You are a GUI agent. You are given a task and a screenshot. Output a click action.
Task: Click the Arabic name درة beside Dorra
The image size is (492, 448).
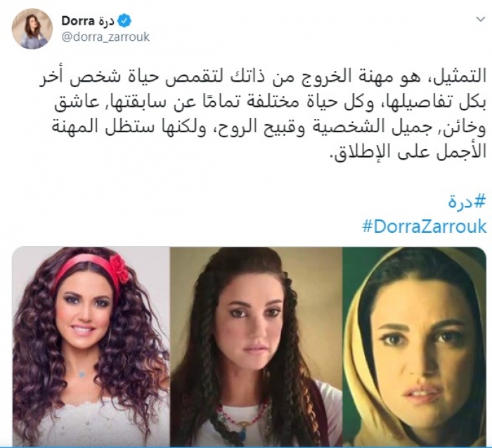point(105,21)
